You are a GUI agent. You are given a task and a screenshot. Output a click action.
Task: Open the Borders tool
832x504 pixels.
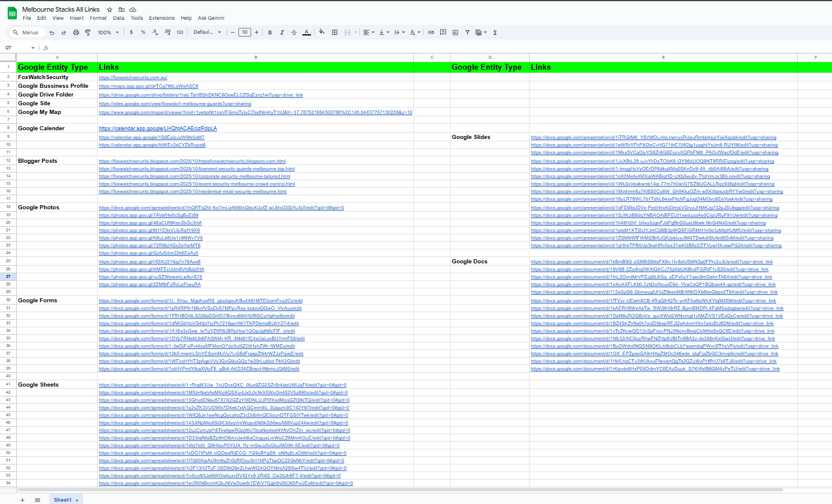click(x=334, y=33)
